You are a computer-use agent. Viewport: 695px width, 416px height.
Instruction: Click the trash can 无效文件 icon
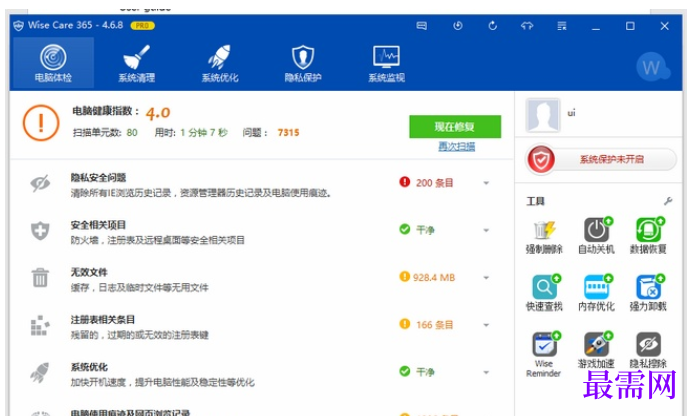tap(40, 278)
